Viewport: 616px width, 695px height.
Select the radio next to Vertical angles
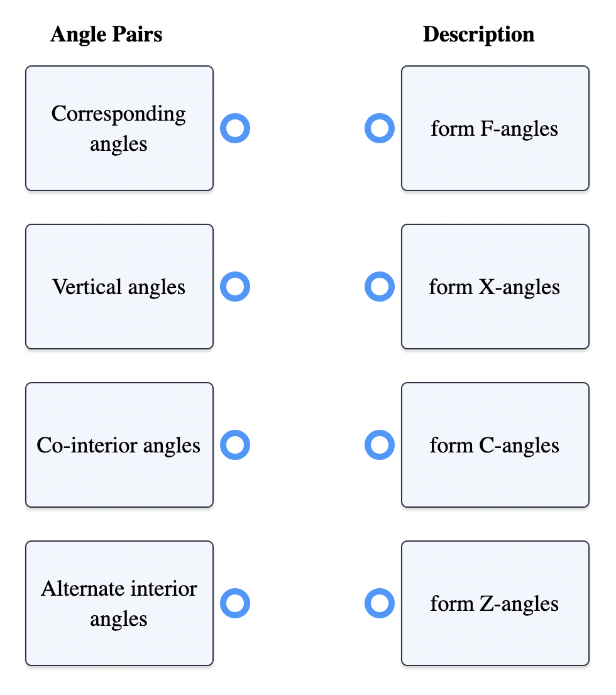point(234,287)
